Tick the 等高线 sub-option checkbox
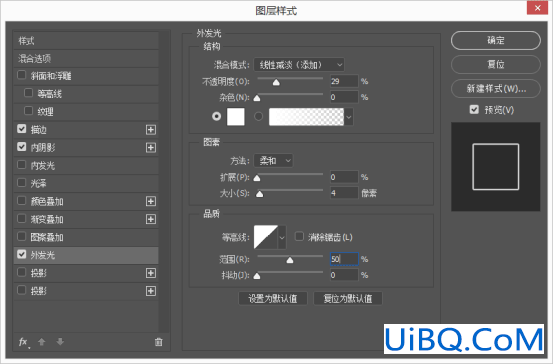 click(28, 93)
